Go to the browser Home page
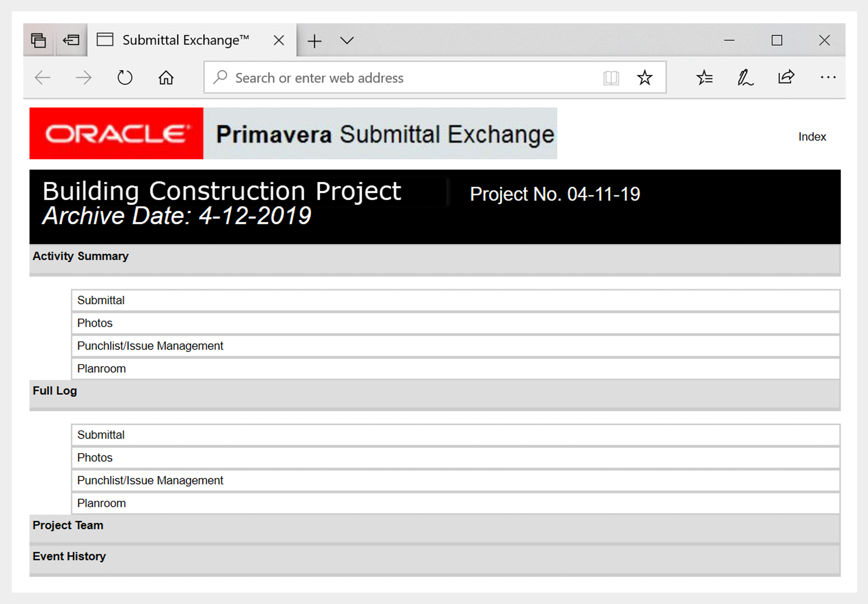The width and height of the screenshot is (868, 604). pos(166,78)
